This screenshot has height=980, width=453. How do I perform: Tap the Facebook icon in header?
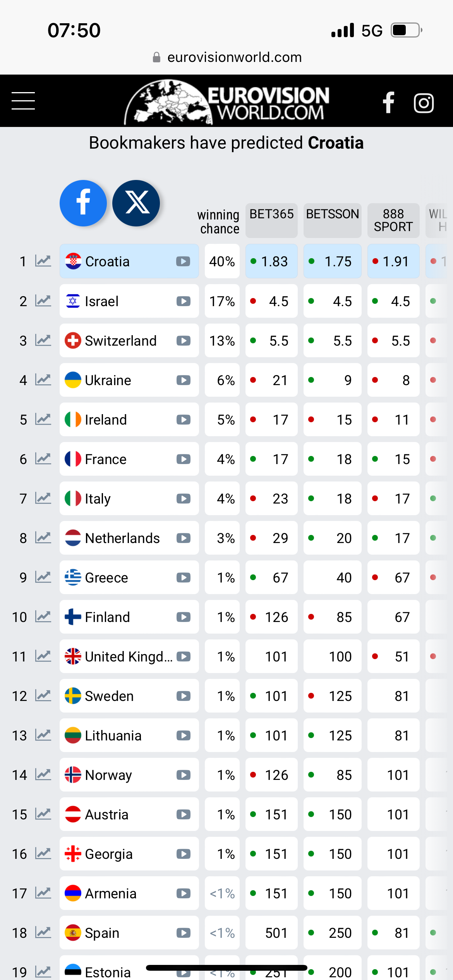coord(388,103)
